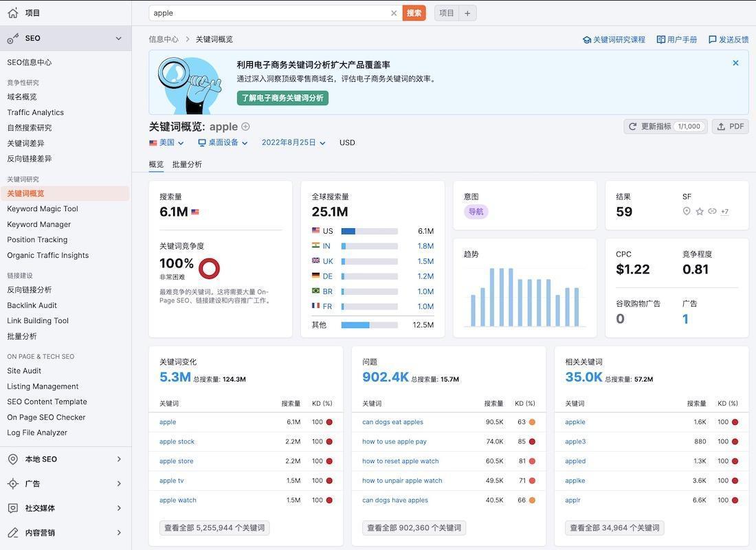Collapse the SEO sidebar section

click(119, 38)
